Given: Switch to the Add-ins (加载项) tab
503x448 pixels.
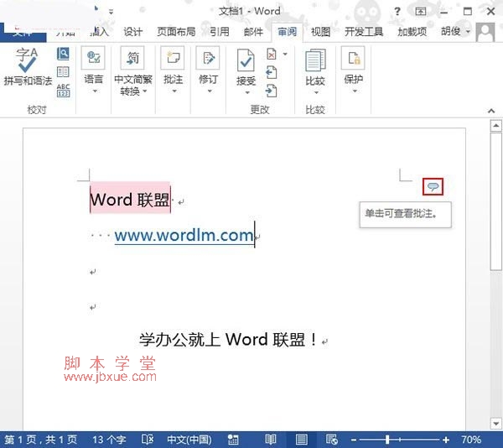Looking at the screenshot, I should point(412,32).
